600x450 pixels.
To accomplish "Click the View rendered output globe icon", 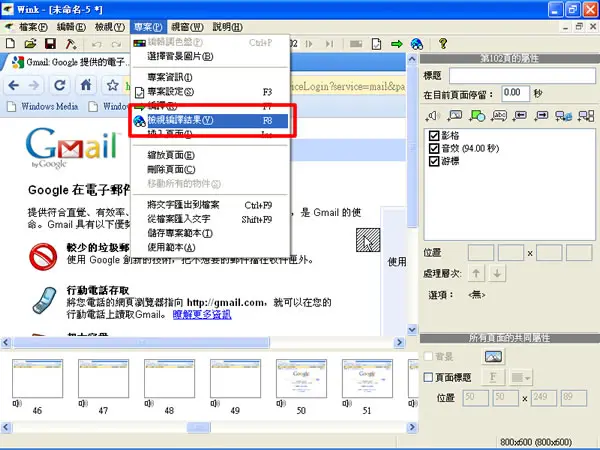I will 417,44.
